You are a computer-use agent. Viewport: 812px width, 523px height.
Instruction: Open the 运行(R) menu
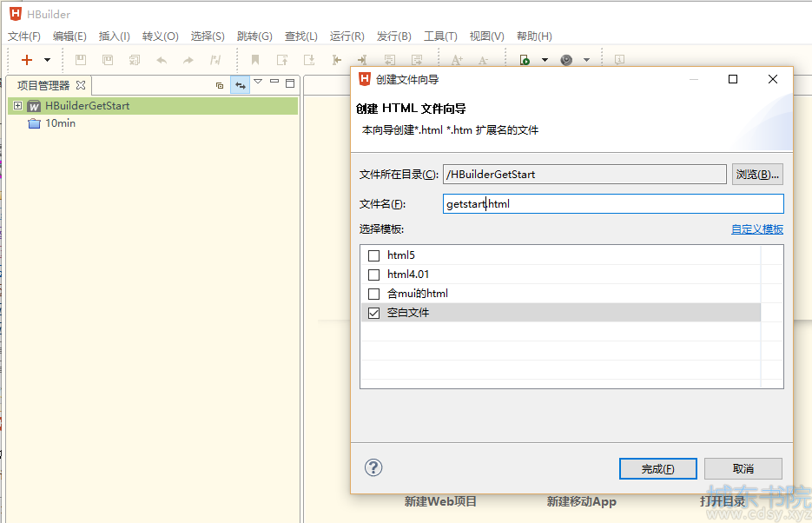(347, 36)
